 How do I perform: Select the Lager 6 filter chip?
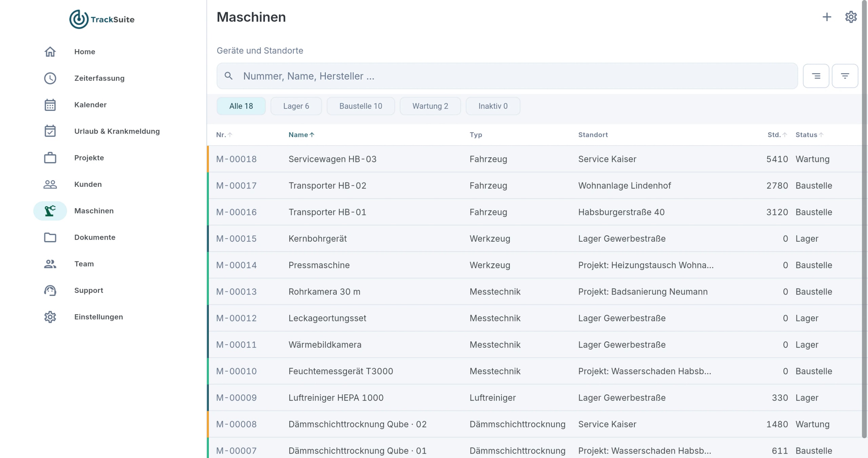(x=296, y=106)
